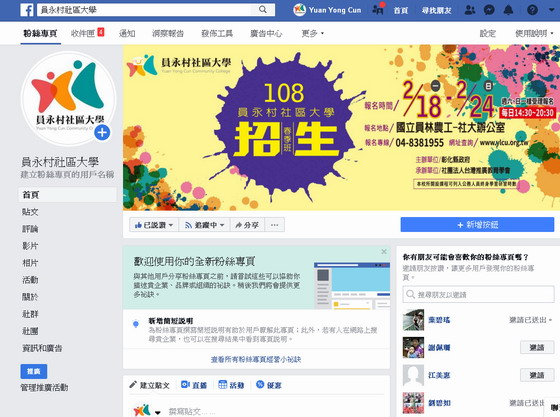Image resolution: width=560 pixels, height=417 pixels.
Task: Expand the 追蹤中 following dropdown
Action: [x=204, y=225]
